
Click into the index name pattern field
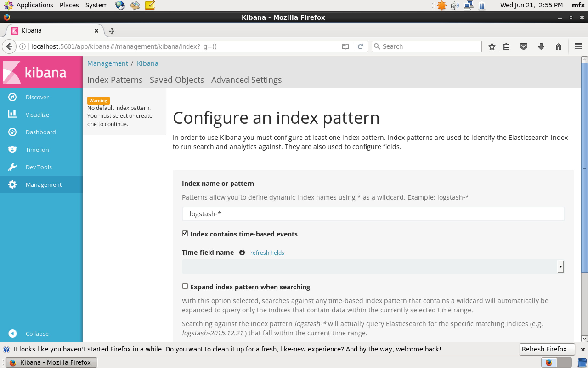[x=373, y=214]
